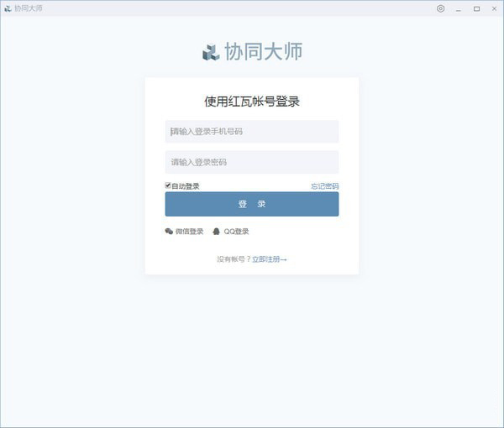The height and width of the screenshot is (428, 504).
Task: Focus the phone number input field
Action: (x=252, y=131)
